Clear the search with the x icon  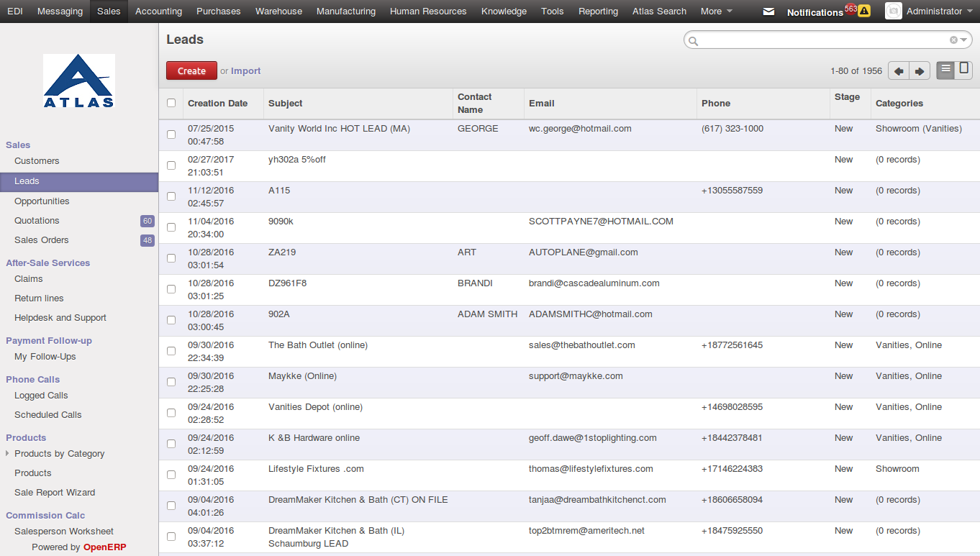(953, 40)
